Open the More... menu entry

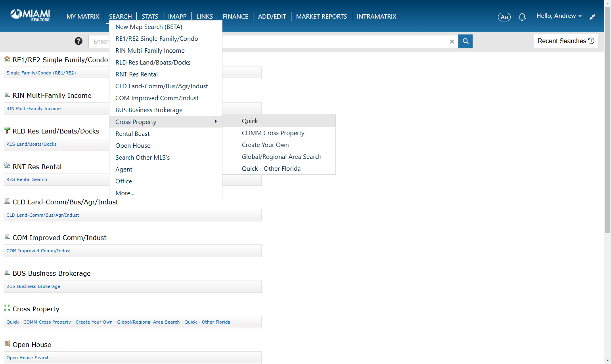165,193
